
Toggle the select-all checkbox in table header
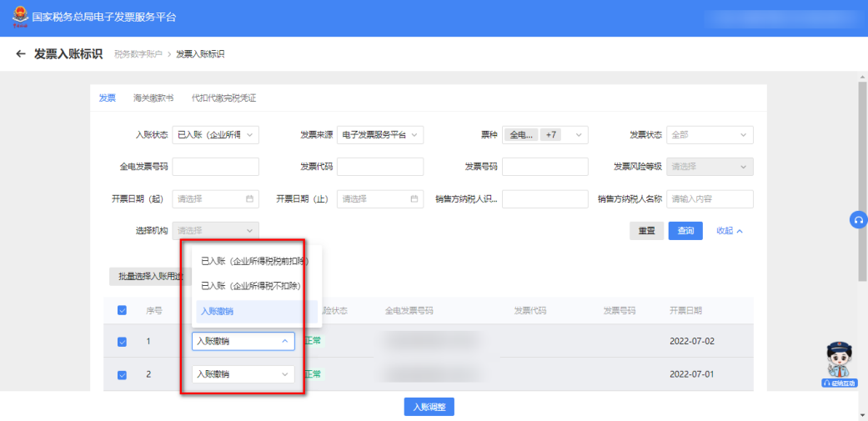click(123, 310)
